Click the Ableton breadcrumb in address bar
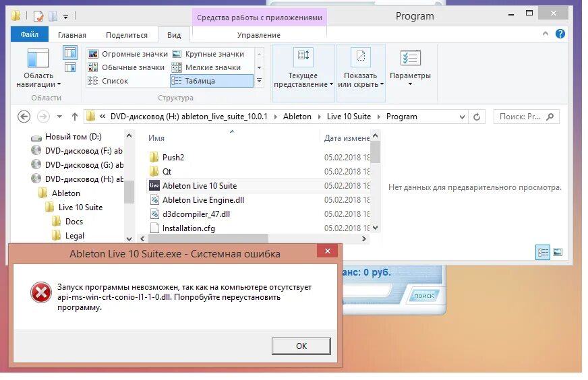The width and height of the screenshot is (588, 380). [x=297, y=117]
